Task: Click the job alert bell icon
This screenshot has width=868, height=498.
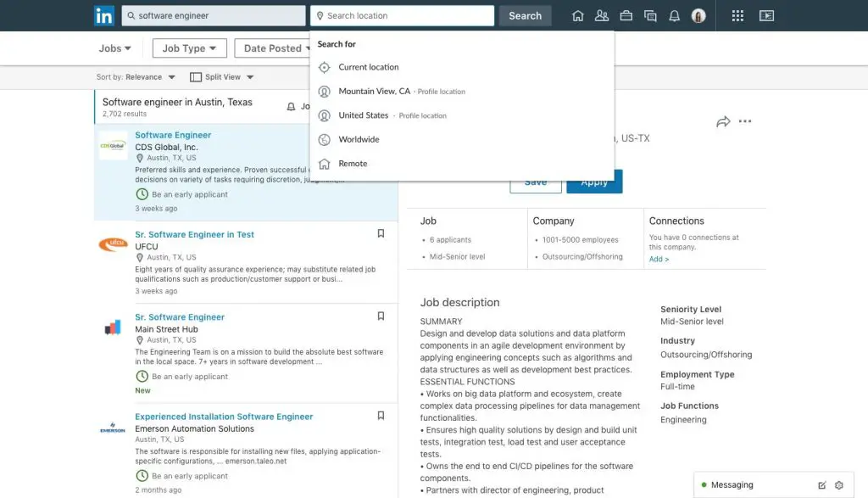Action: [x=291, y=106]
